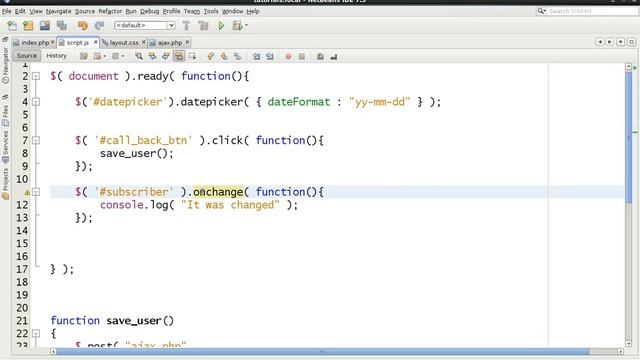The height and width of the screenshot is (360, 640).
Task: Maximize the editor window button
Action: (631, 42)
